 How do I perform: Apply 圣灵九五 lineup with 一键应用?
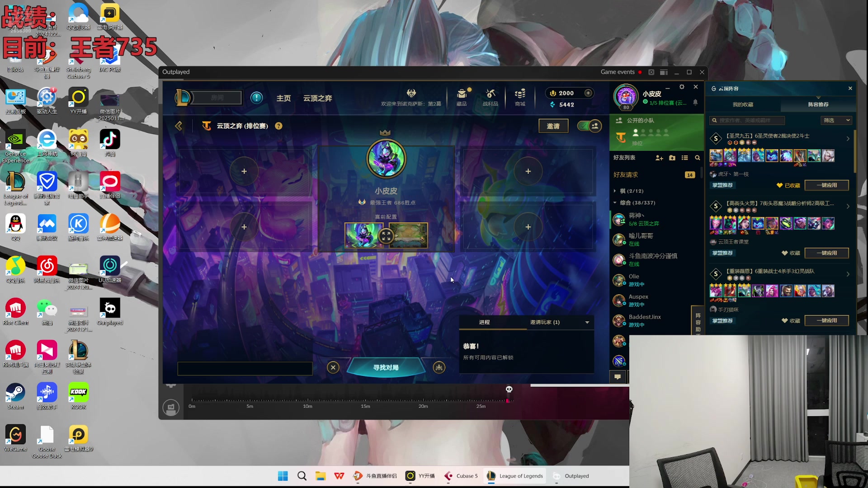pyautogui.click(x=827, y=185)
